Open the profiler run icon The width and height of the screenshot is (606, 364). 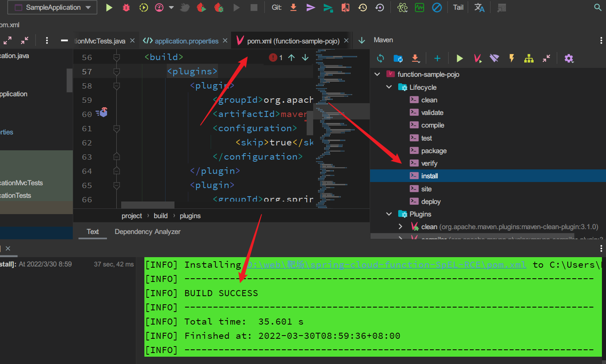coord(159,7)
